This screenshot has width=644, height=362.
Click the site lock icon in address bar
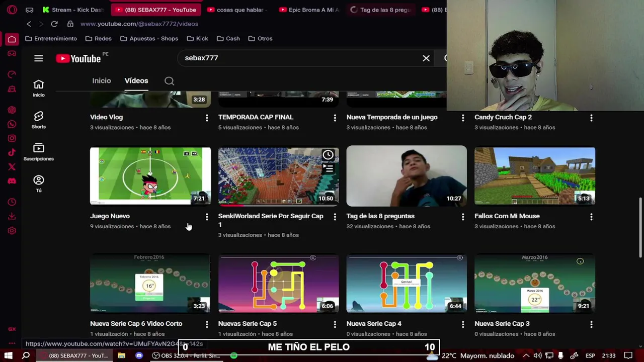point(70,24)
